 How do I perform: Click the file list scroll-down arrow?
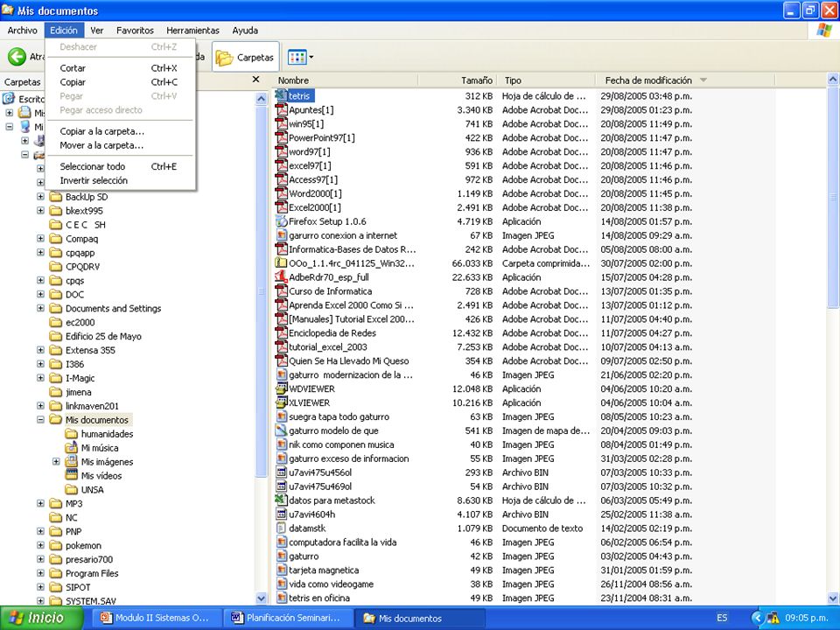pyautogui.click(x=833, y=598)
